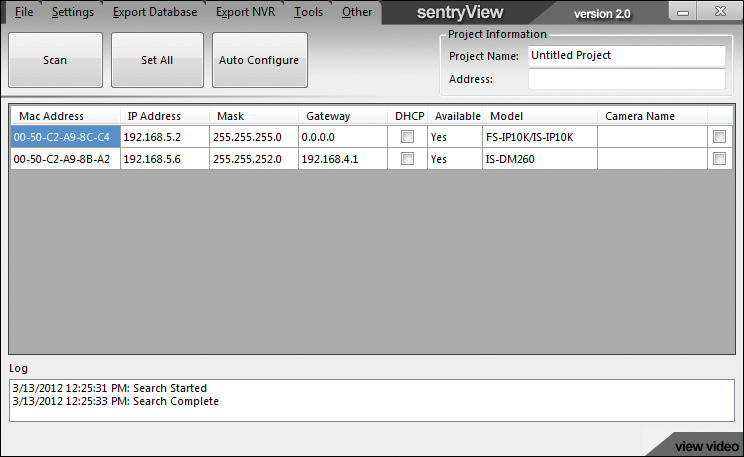Open the Other menu

pyautogui.click(x=357, y=12)
